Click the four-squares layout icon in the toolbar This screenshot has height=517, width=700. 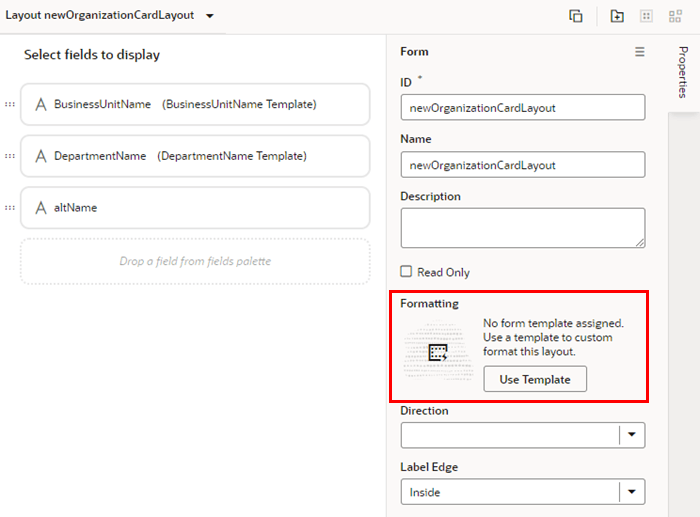(675, 16)
